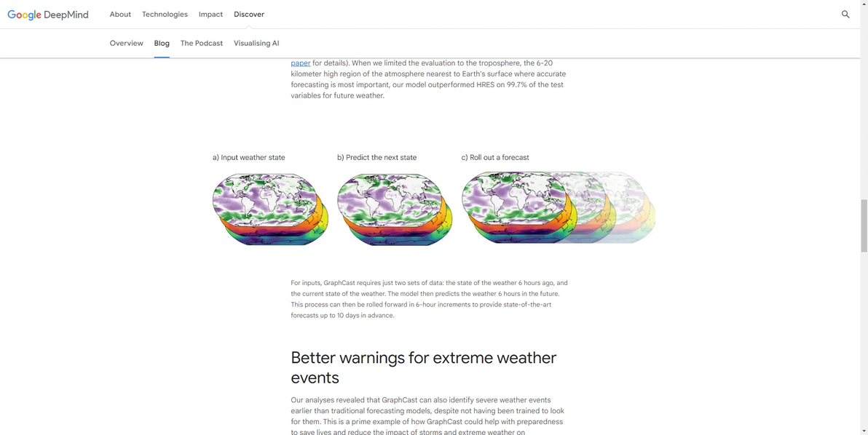Screen dimensions: 868x435
Task: Click the Predict the next state map image
Action: coord(395,209)
